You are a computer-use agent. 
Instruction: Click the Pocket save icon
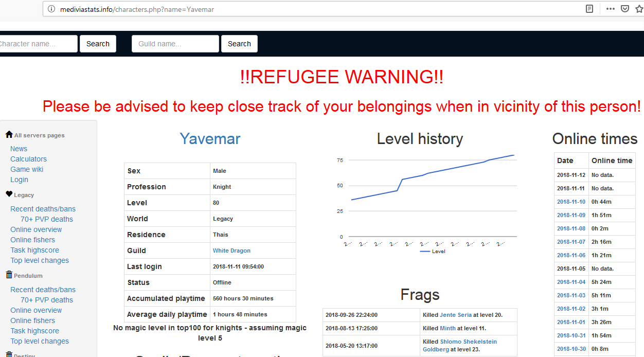[x=625, y=9]
